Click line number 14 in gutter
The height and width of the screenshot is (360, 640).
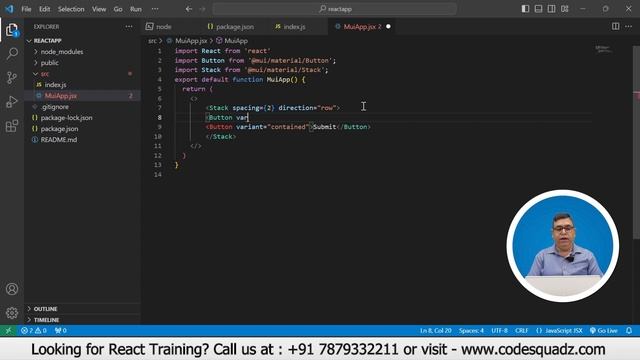click(x=158, y=175)
